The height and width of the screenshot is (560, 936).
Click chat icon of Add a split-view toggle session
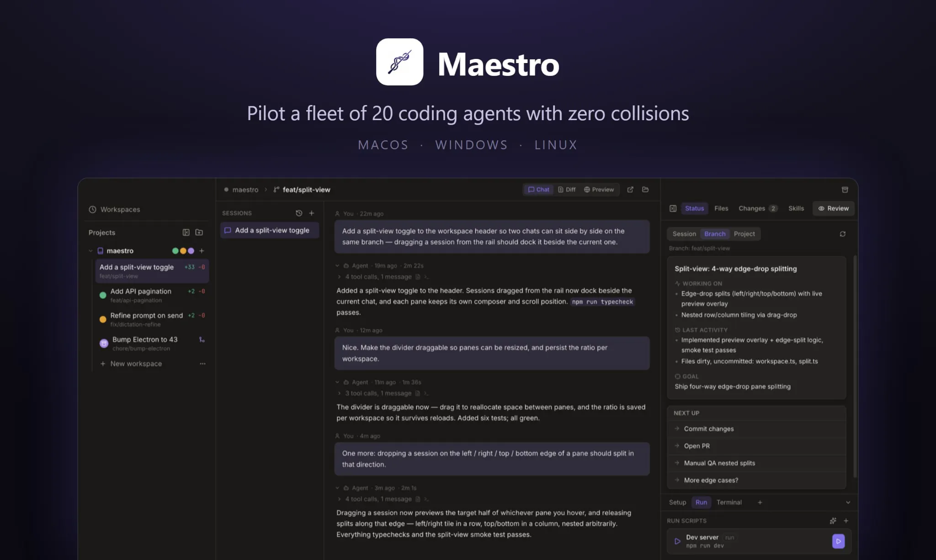(x=228, y=230)
